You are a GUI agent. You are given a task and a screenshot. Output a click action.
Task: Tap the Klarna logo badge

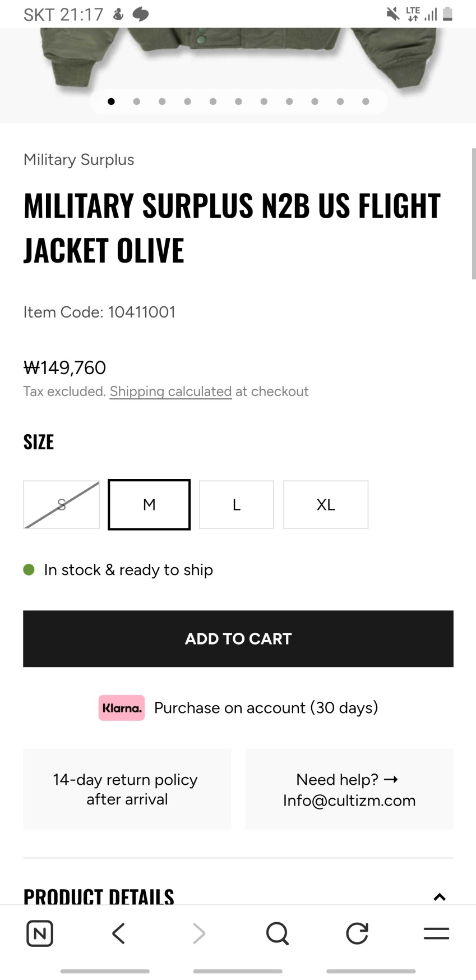pyautogui.click(x=121, y=708)
